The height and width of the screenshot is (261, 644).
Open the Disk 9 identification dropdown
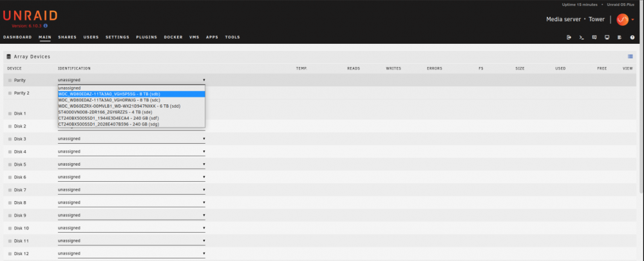coord(131,215)
